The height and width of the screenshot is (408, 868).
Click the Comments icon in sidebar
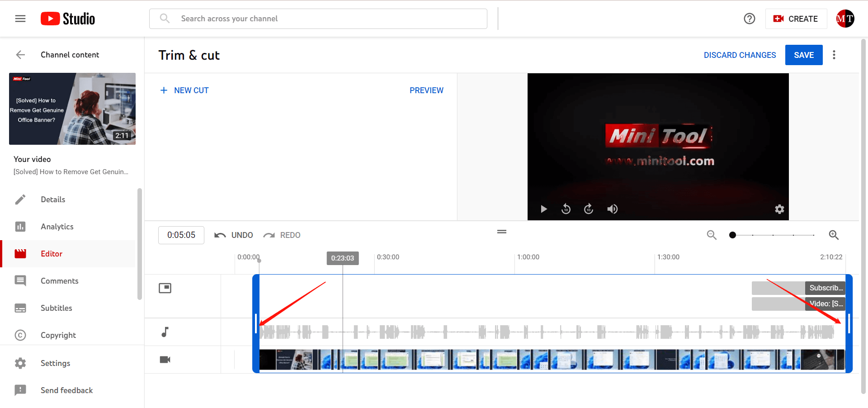20,281
